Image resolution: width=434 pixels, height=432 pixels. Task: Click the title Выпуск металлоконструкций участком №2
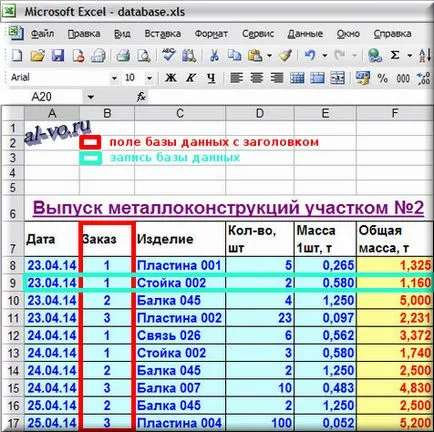click(x=228, y=208)
